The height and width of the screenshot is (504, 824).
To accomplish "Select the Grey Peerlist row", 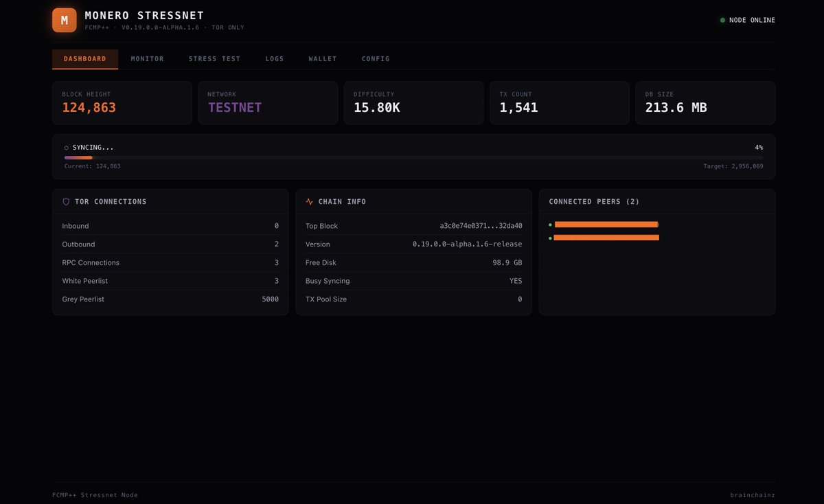I will click(x=170, y=299).
